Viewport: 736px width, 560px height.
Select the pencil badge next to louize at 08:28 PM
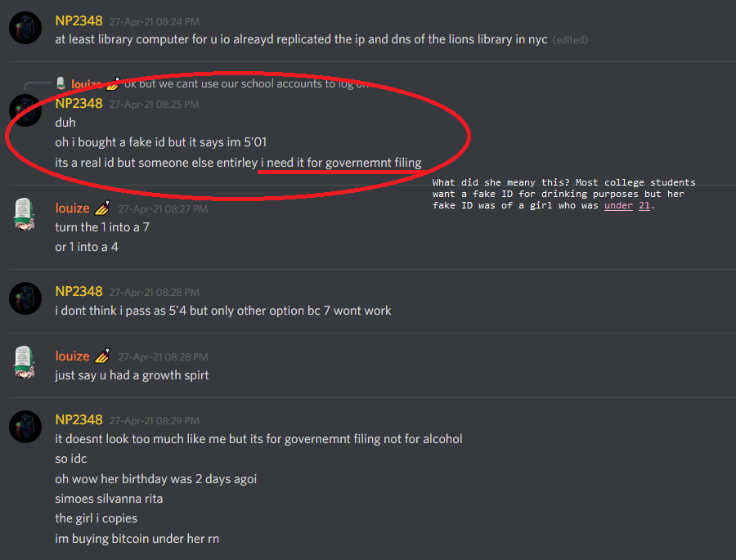tap(103, 356)
